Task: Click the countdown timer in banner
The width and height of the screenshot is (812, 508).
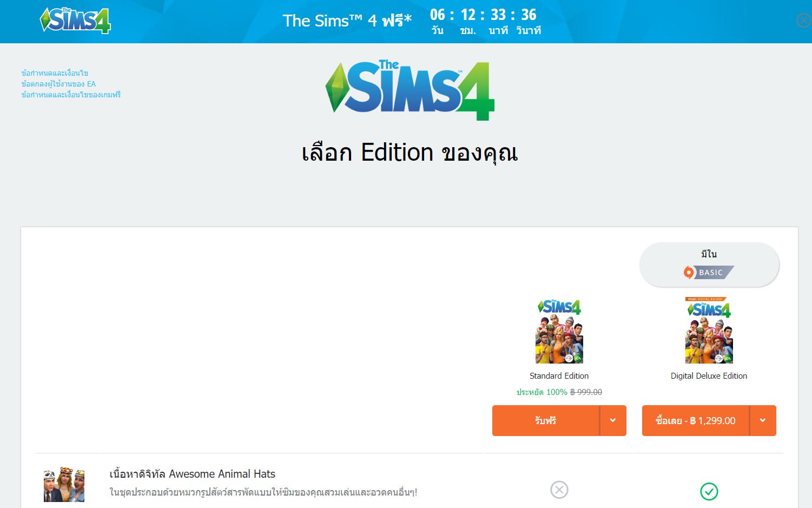Action: [485, 22]
